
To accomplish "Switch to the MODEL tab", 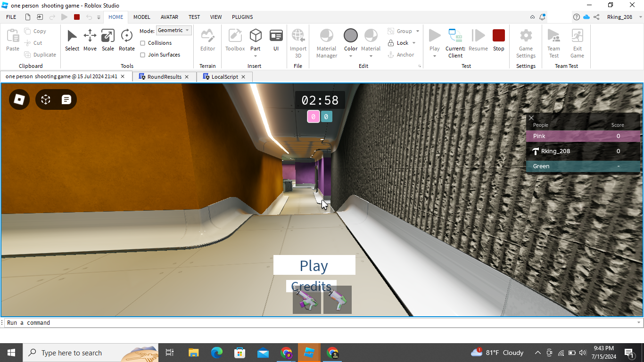I will pyautogui.click(x=141, y=17).
